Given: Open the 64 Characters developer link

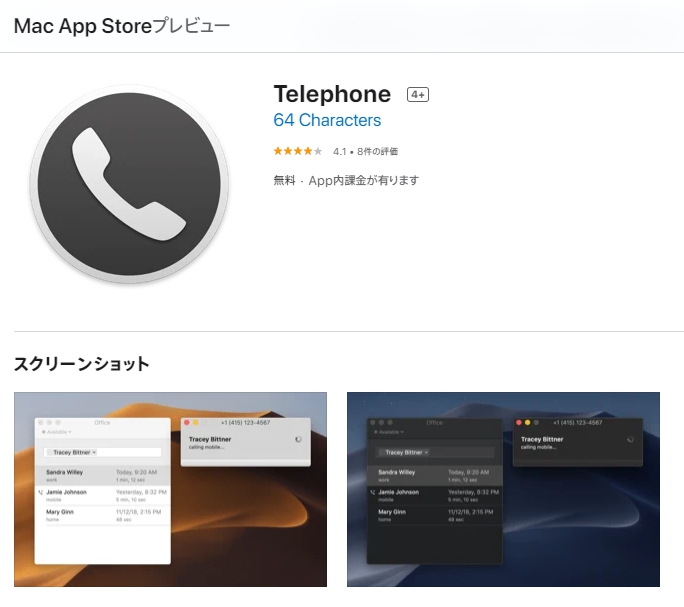Looking at the screenshot, I should pos(327,120).
